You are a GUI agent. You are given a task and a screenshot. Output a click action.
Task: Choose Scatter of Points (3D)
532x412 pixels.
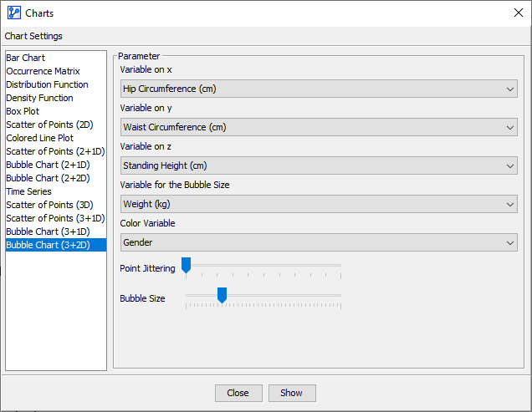[49, 205]
